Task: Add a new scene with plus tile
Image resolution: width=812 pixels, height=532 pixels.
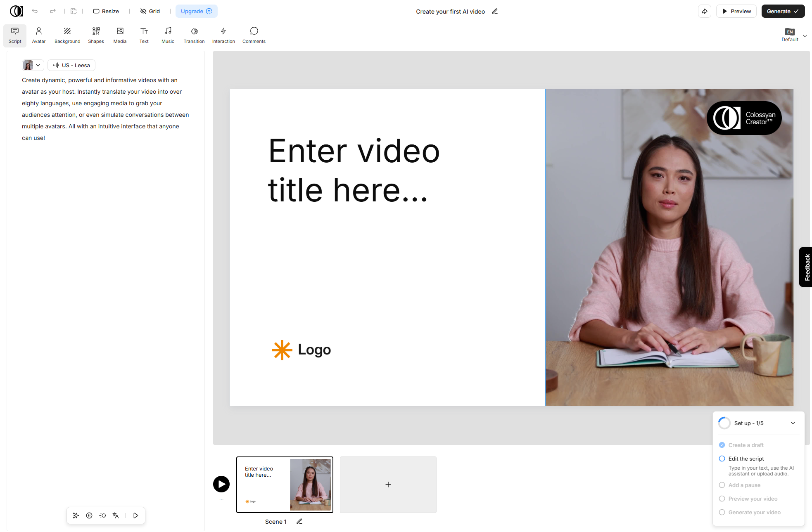Action: pos(388,485)
